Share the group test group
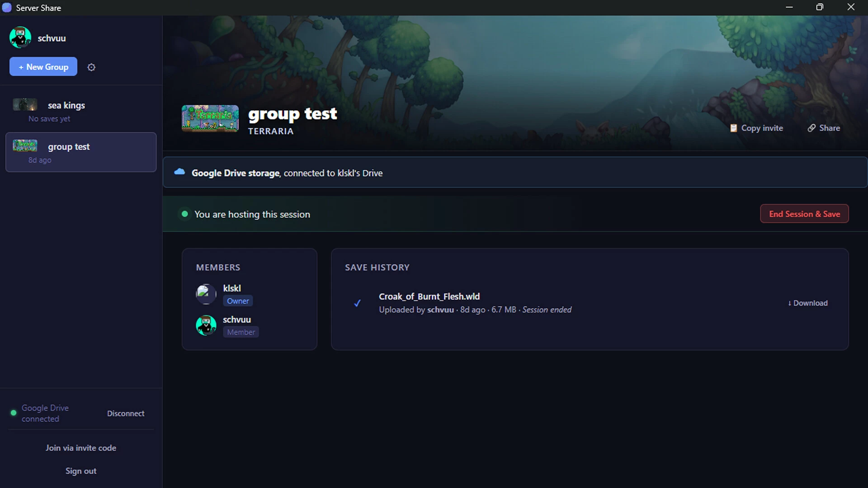Image resolution: width=868 pixels, height=488 pixels. click(824, 128)
